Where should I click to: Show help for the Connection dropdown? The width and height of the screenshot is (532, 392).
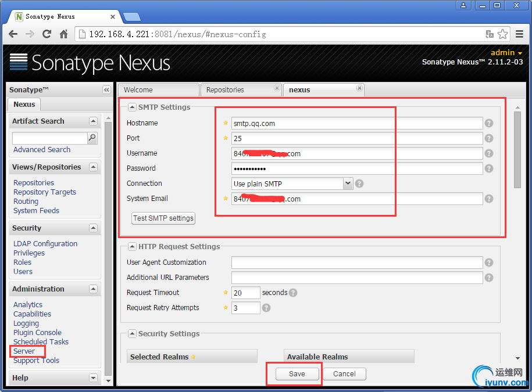pos(359,184)
